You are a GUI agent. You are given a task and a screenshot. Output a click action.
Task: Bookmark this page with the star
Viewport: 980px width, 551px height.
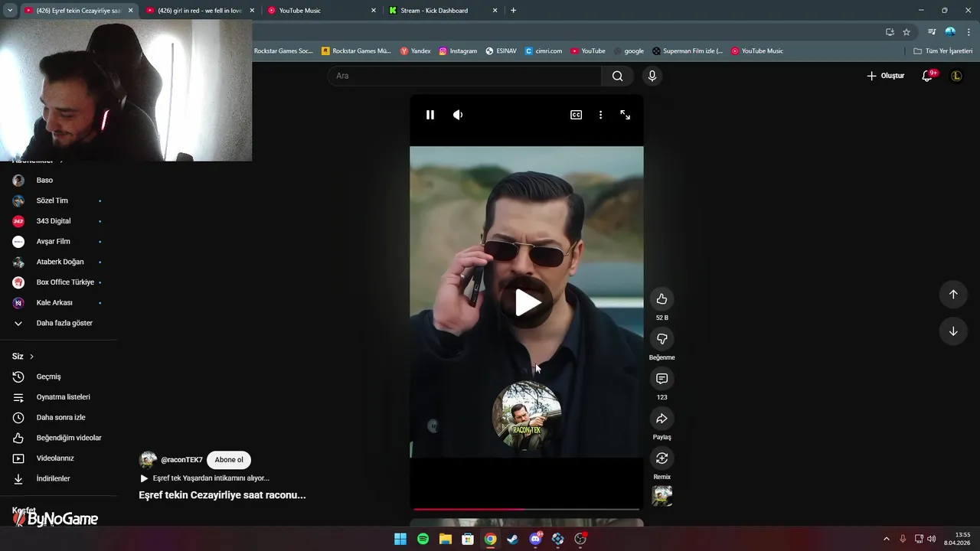(x=906, y=32)
